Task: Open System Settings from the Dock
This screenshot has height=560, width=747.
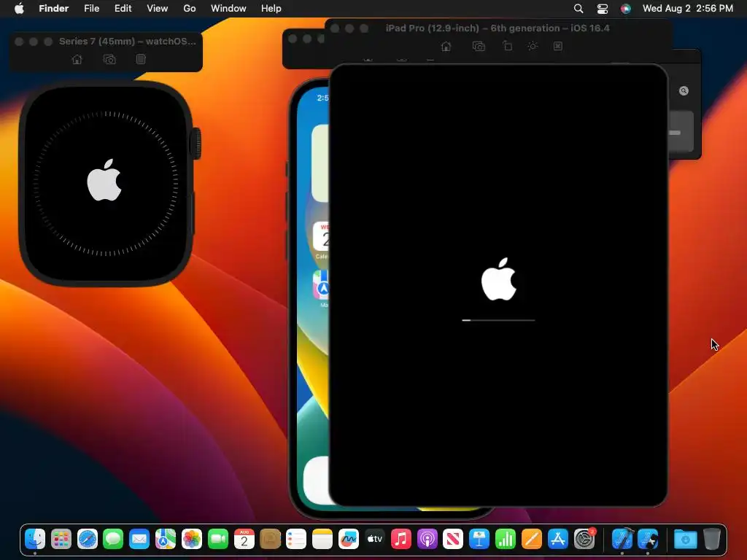Action: tap(584, 539)
